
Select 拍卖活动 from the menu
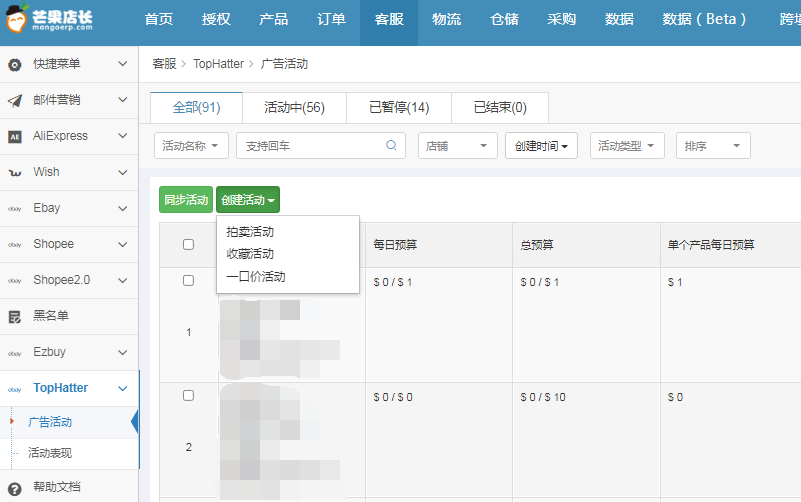(250, 232)
